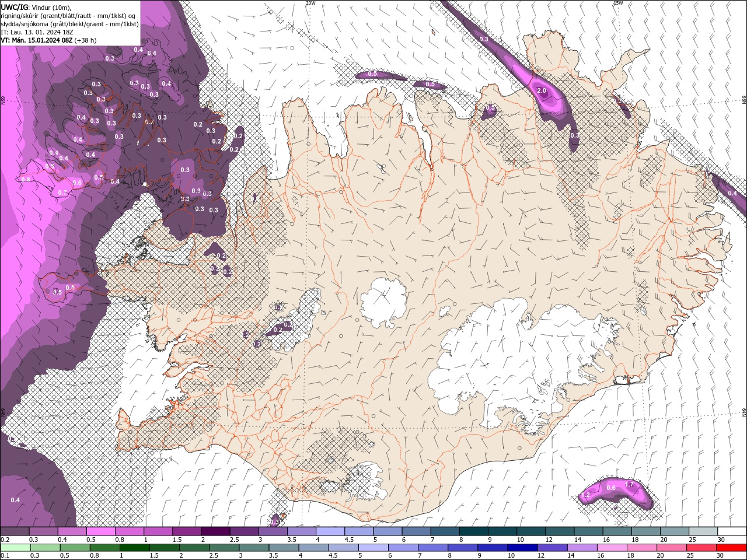
Task: Click the snow legend swatch between 18 and 20
Action: coord(646,531)
